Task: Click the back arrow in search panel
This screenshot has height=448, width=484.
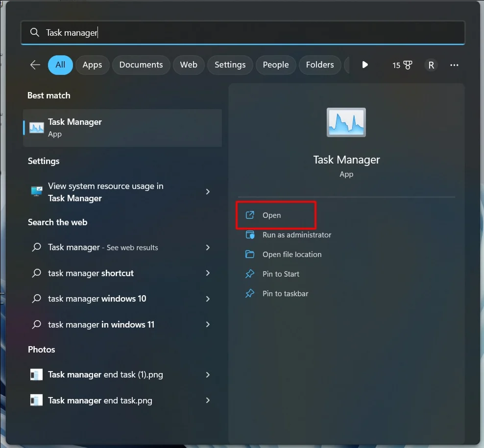Action: 35,65
